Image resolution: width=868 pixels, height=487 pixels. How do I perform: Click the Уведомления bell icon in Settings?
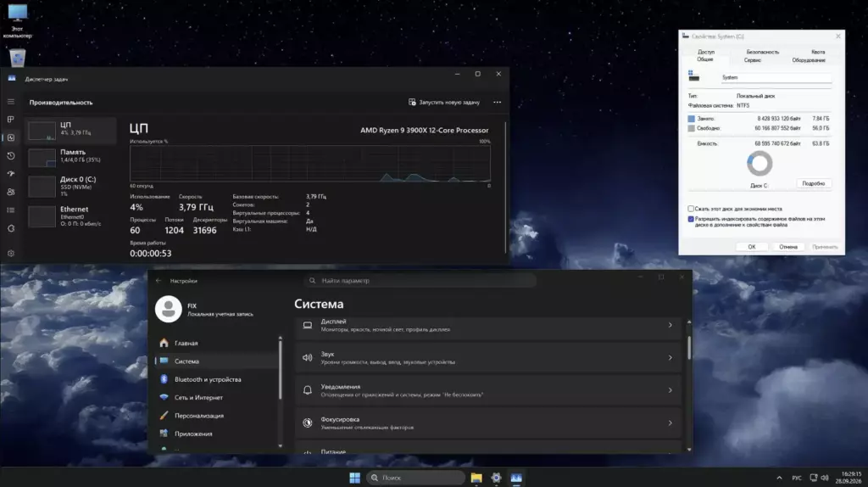click(x=307, y=390)
